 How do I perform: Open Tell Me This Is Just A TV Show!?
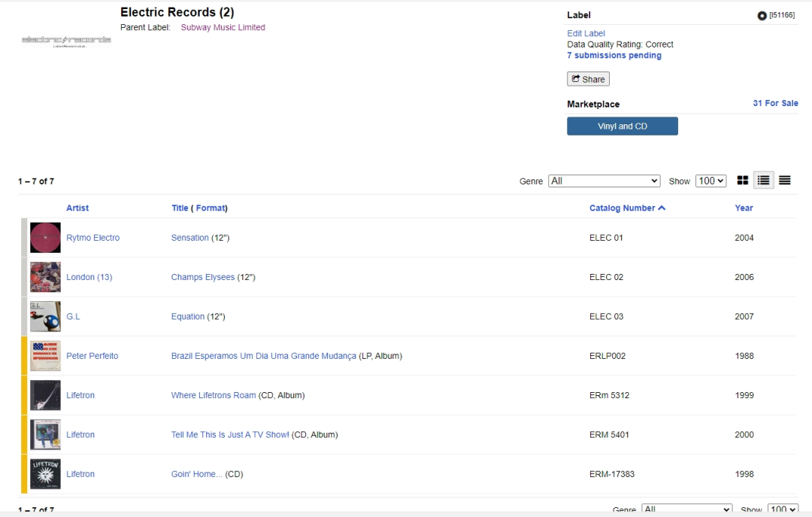coord(230,434)
